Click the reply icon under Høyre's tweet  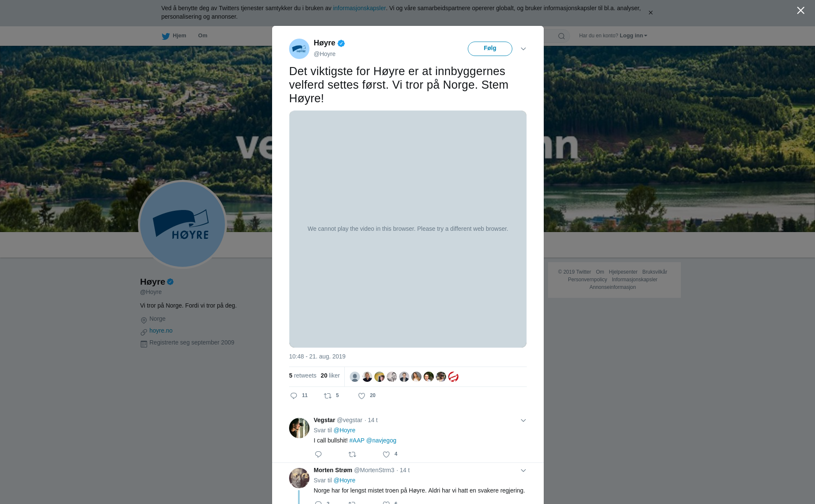pyautogui.click(x=294, y=396)
